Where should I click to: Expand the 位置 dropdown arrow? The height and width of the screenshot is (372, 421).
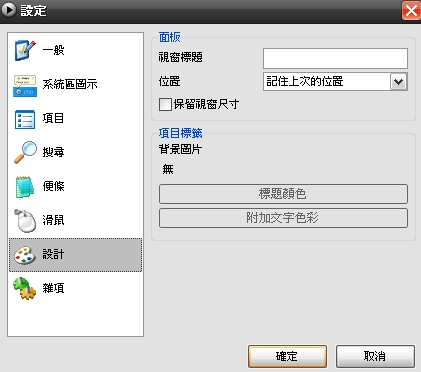click(399, 82)
